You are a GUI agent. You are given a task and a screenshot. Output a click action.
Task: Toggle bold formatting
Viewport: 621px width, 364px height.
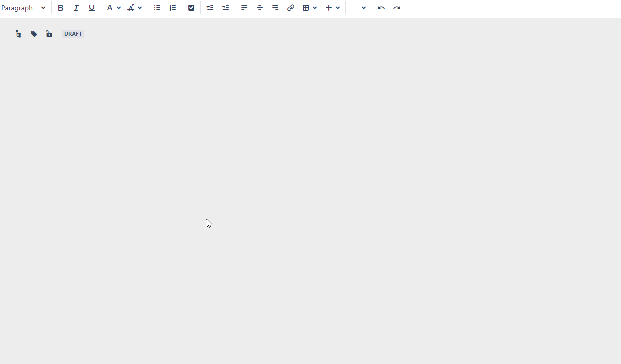pyautogui.click(x=61, y=8)
